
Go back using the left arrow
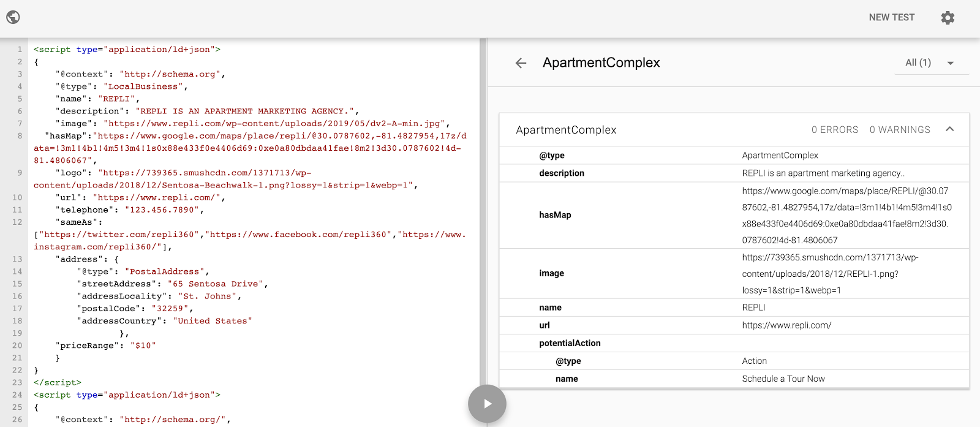(521, 63)
